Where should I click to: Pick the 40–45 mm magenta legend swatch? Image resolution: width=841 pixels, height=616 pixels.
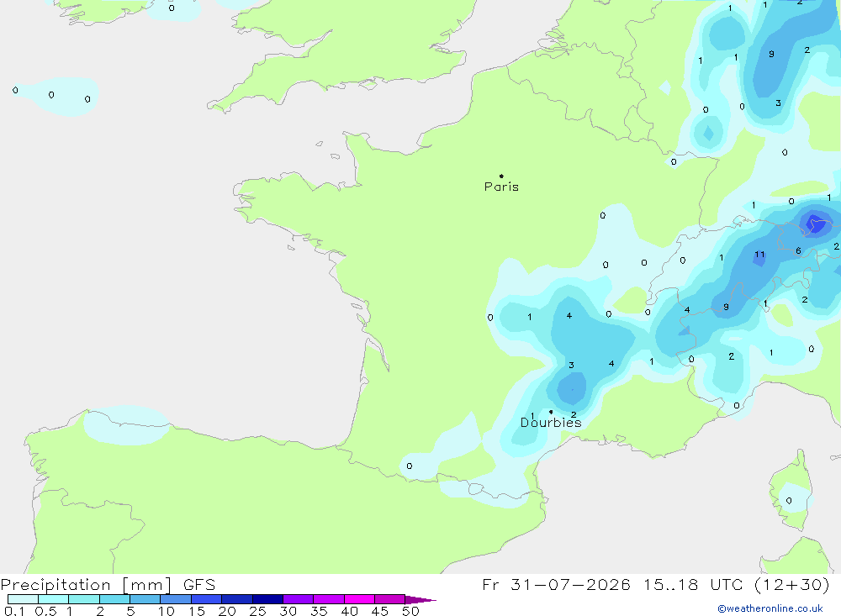[x=359, y=599]
